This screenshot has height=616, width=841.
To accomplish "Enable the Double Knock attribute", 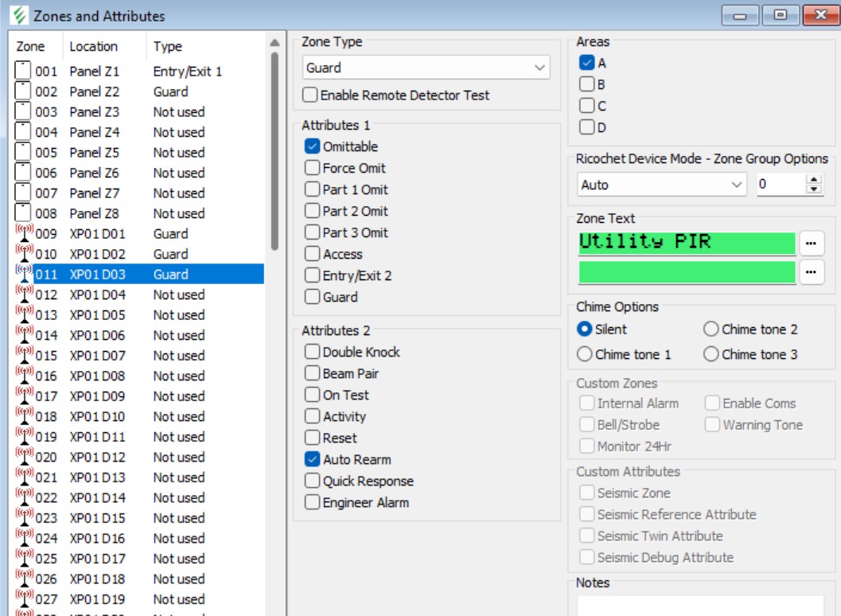I will [313, 352].
